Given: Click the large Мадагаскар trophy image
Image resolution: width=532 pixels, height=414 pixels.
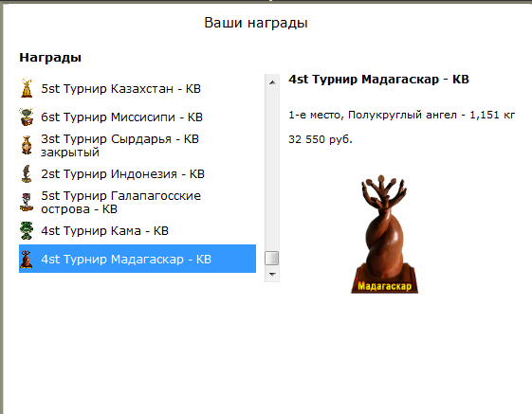Looking at the screenshot, I should (x=384, y=234).
